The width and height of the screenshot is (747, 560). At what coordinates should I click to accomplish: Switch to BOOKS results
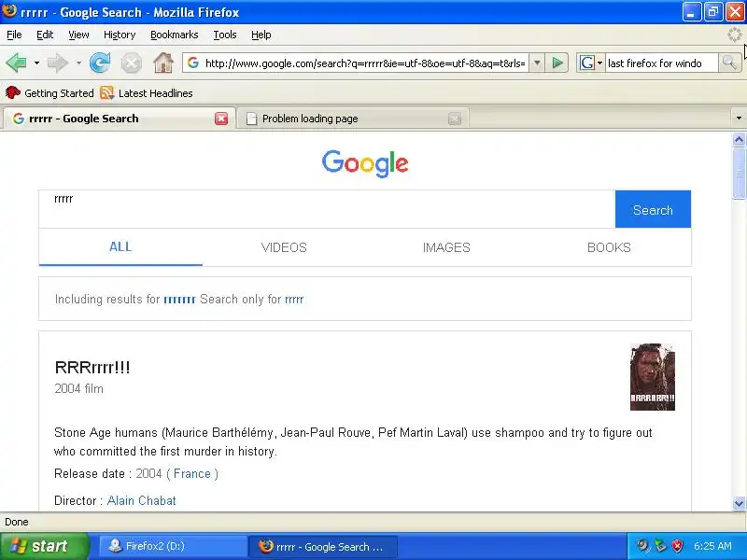609,247
